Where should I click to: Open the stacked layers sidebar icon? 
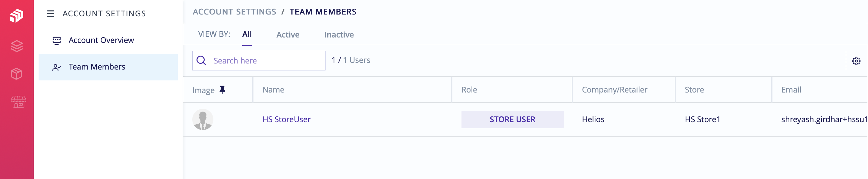[x=17, y=46]
